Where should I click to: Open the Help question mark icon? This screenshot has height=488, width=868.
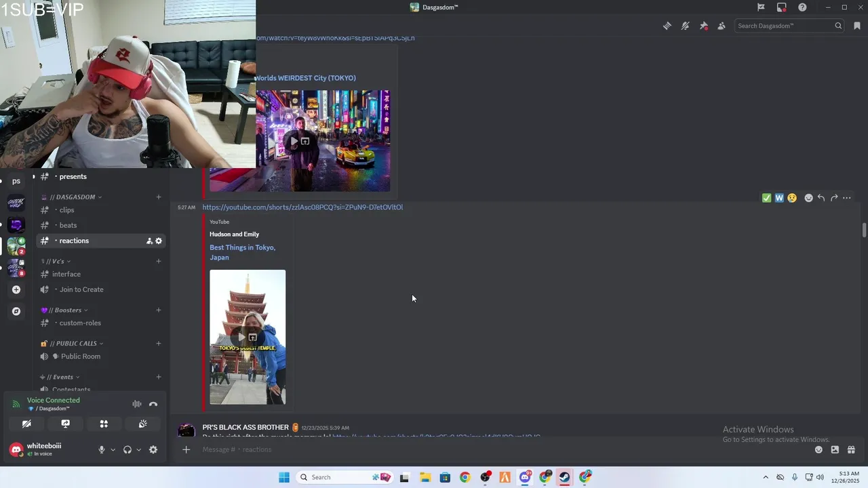point(802,7)
